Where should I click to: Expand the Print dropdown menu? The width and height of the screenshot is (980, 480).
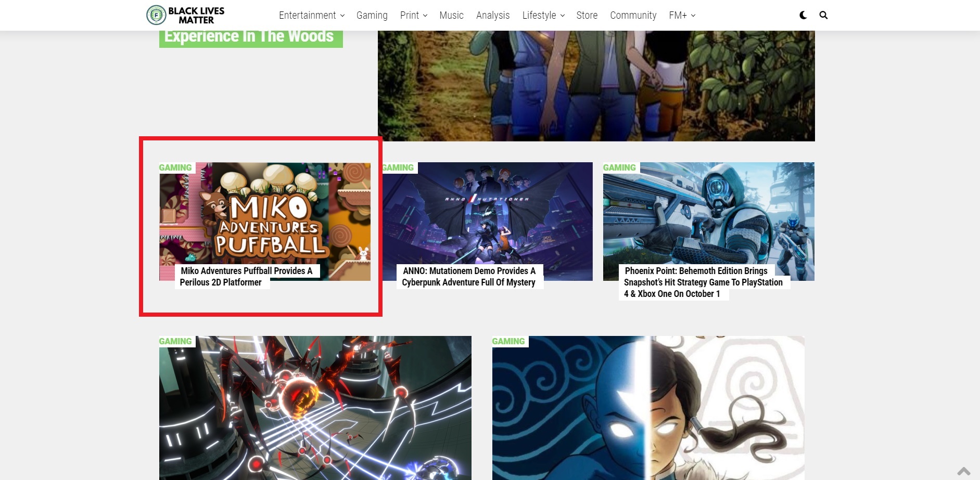(414, 15)
